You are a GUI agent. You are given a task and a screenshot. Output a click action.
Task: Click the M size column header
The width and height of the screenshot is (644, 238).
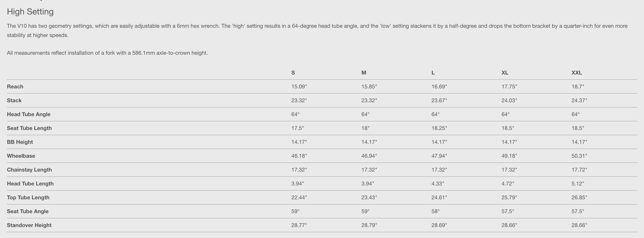point(364,73)
